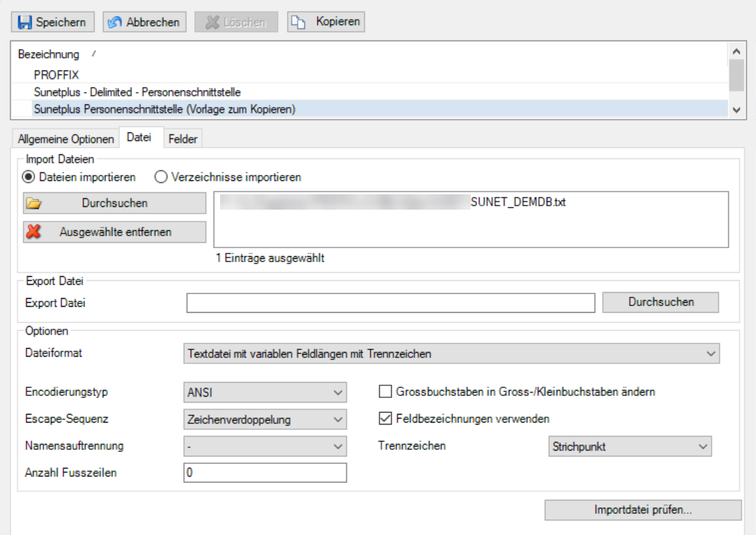This screenshot has width=756, height=535.
Task: Click the Kopieren documents icon
Action: tap(298, 22)
